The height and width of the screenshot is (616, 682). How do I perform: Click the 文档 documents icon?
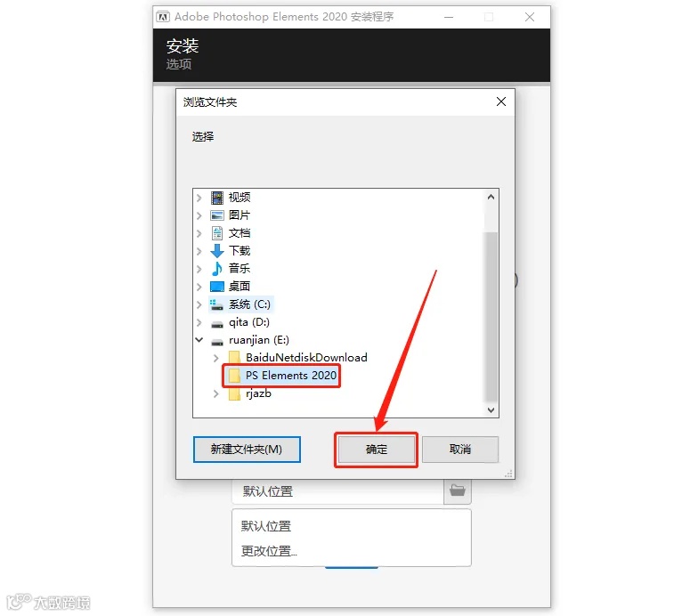tap(217, 233)
